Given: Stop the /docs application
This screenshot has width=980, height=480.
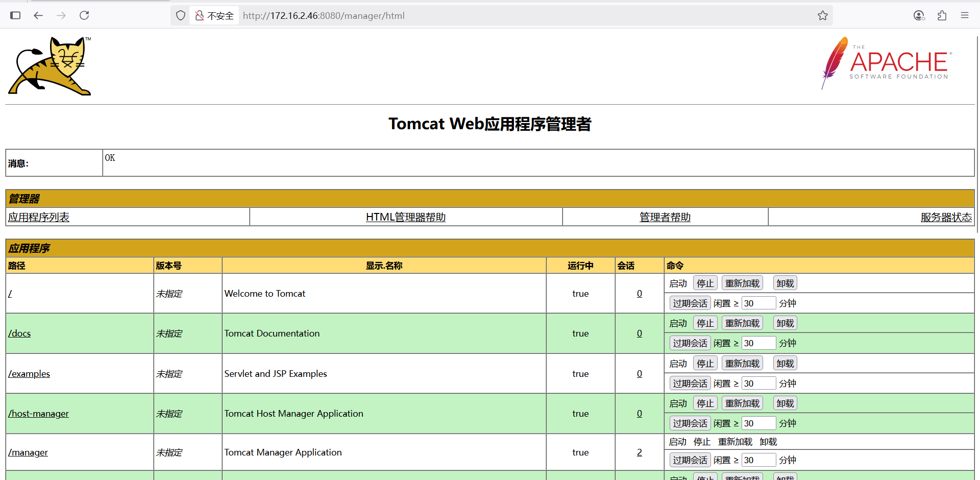Looking at the screenshot, I should tap(705, 323).
